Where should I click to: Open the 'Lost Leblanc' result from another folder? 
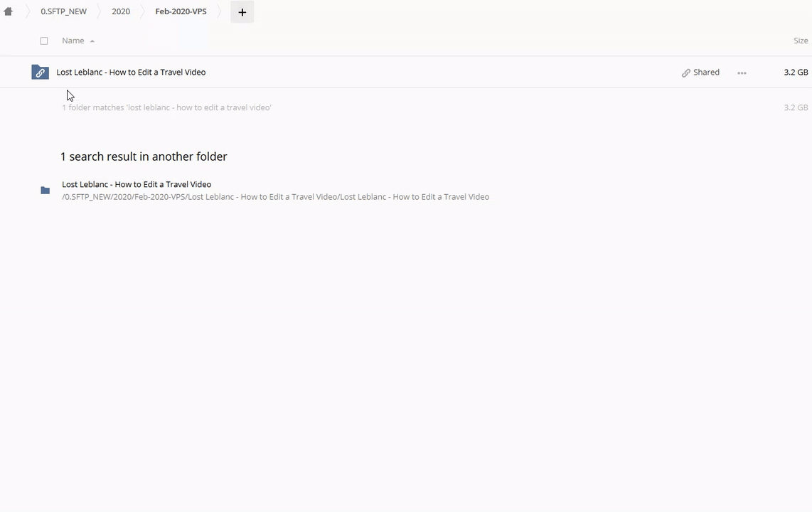(x=137, y=184)
